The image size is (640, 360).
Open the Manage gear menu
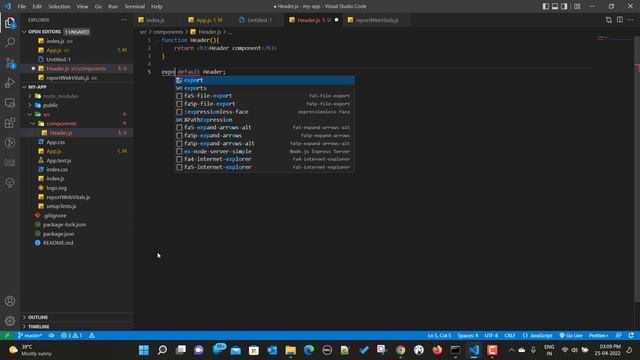[x=10, y=321]
